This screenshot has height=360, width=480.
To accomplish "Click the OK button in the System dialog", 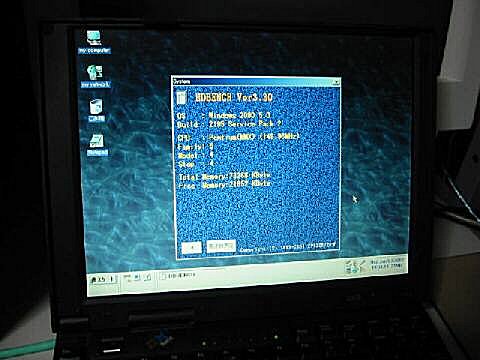I will pyautogui.click(x=191, y=247).
